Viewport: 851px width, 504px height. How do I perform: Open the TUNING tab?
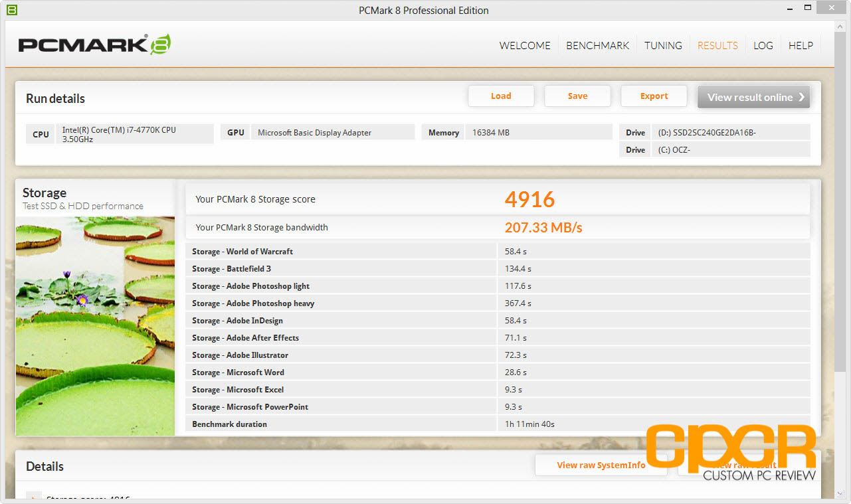[x=663, y=45]
